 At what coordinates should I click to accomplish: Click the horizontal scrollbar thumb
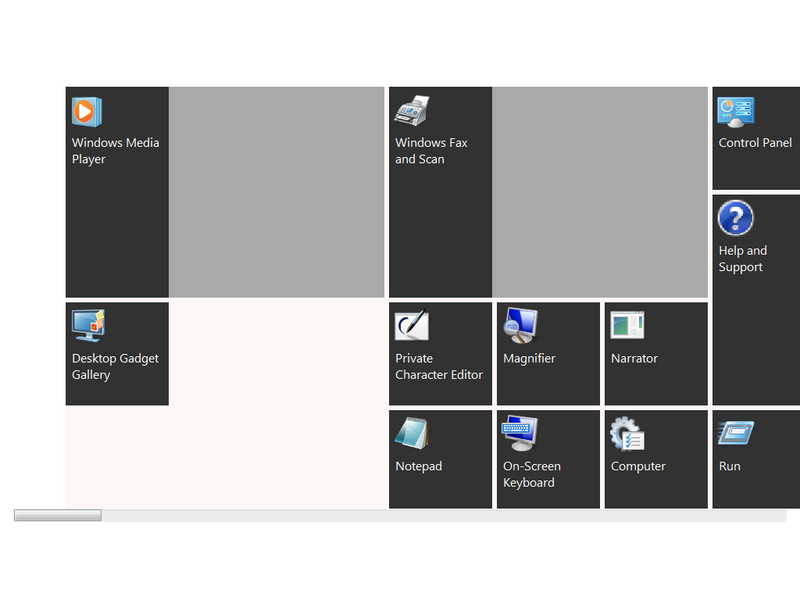point(58,515)
